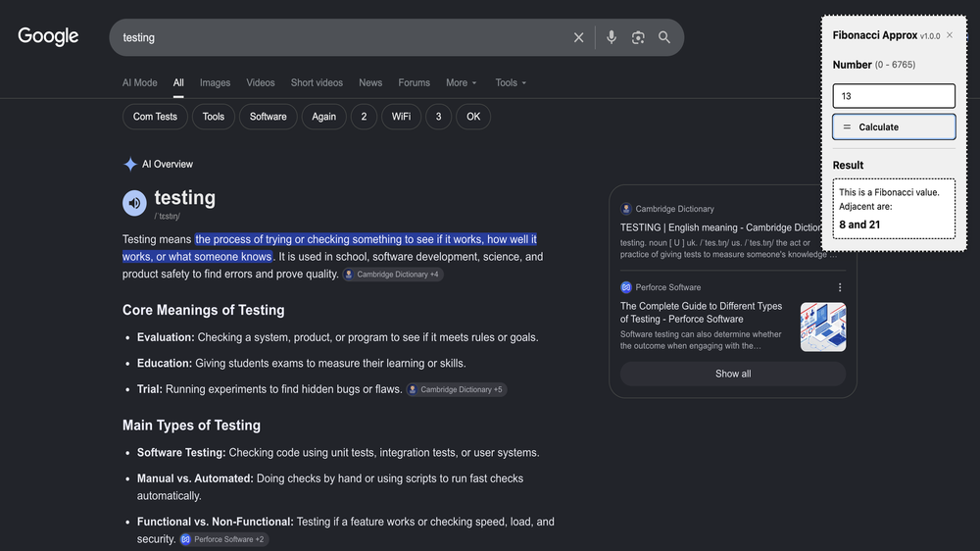Click the Software Testing bullet text
Screen dimensions: 980x551
[x=338, y=452]
